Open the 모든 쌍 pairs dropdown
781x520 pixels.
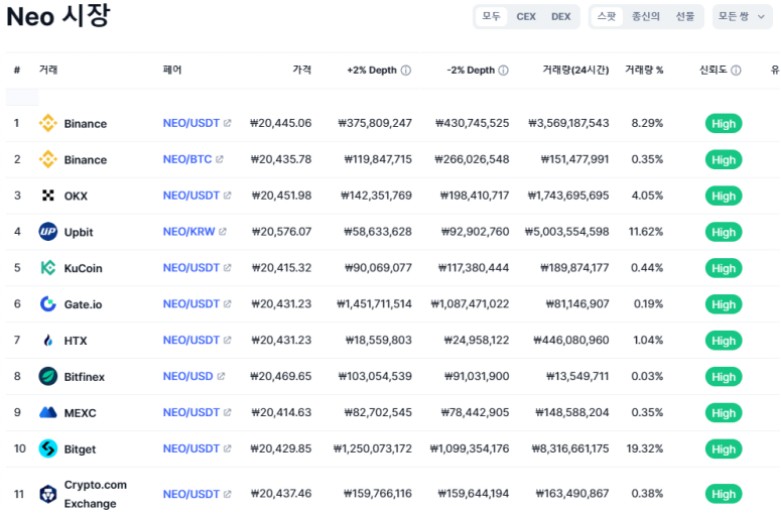tap(742, 16)
